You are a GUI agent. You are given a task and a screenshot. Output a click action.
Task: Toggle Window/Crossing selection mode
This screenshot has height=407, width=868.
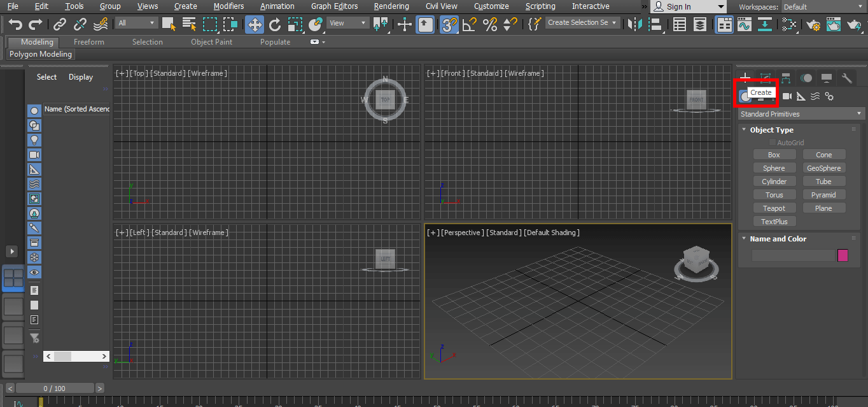(x=230, y=25)
